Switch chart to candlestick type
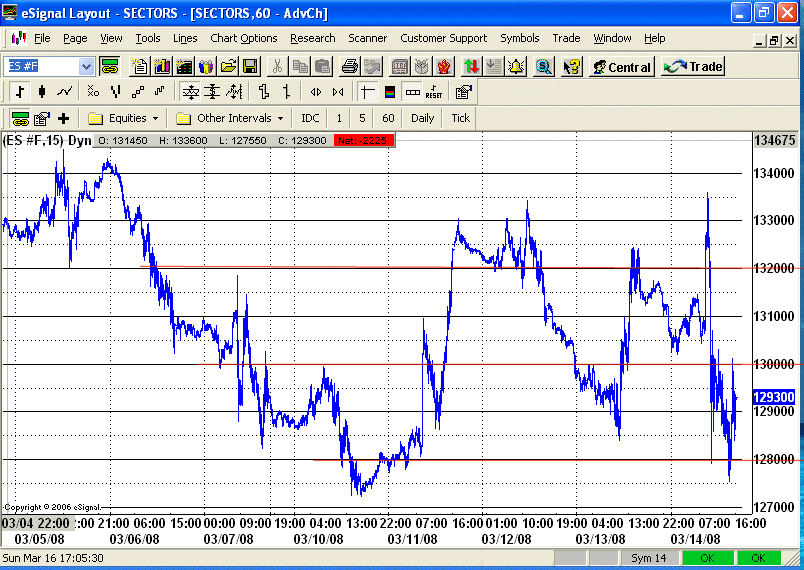This screenshot has width=804, height=570. [42, 92]
